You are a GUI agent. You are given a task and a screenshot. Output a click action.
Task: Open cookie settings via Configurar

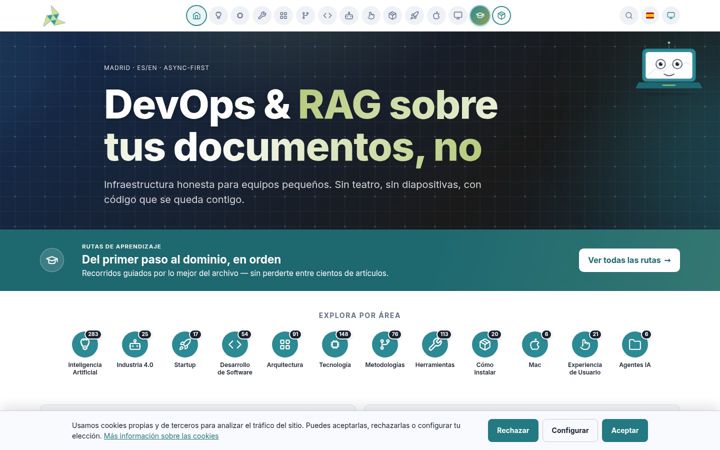[570, 431]
